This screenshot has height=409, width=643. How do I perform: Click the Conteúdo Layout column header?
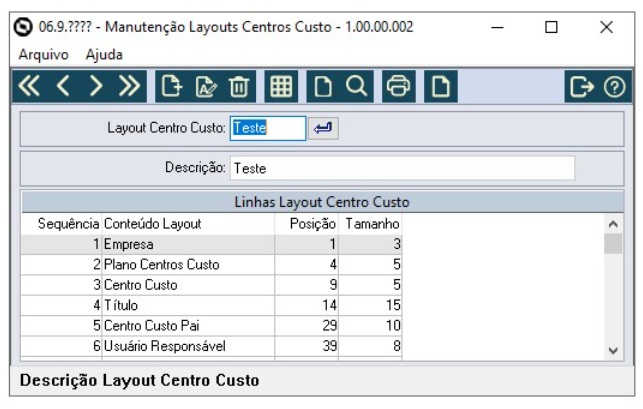188,224
